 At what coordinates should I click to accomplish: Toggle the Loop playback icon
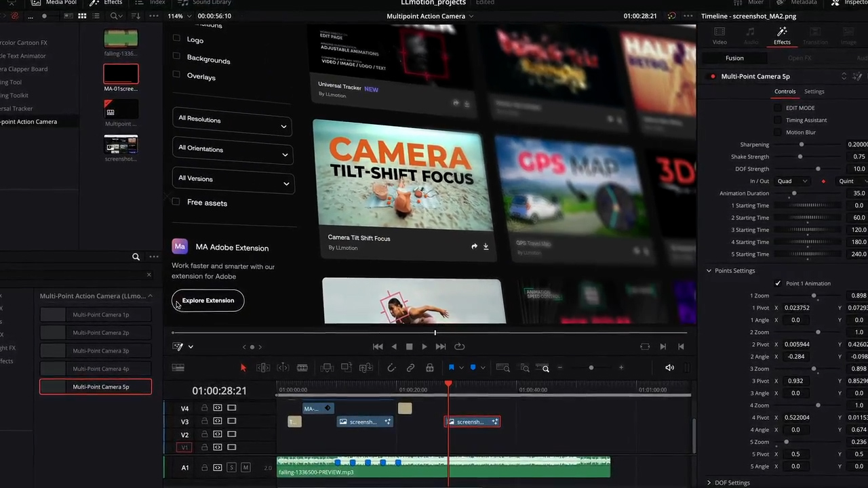click(460, 346)
